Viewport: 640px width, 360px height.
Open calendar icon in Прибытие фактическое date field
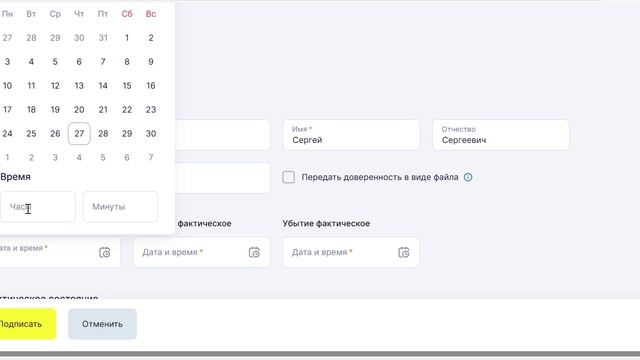[254, 253]
